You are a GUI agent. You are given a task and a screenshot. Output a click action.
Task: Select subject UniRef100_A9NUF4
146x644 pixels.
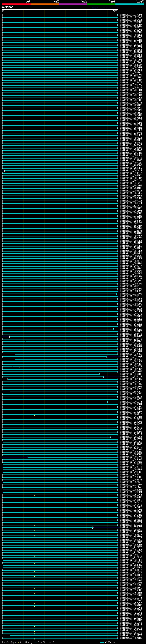(131, 259)
